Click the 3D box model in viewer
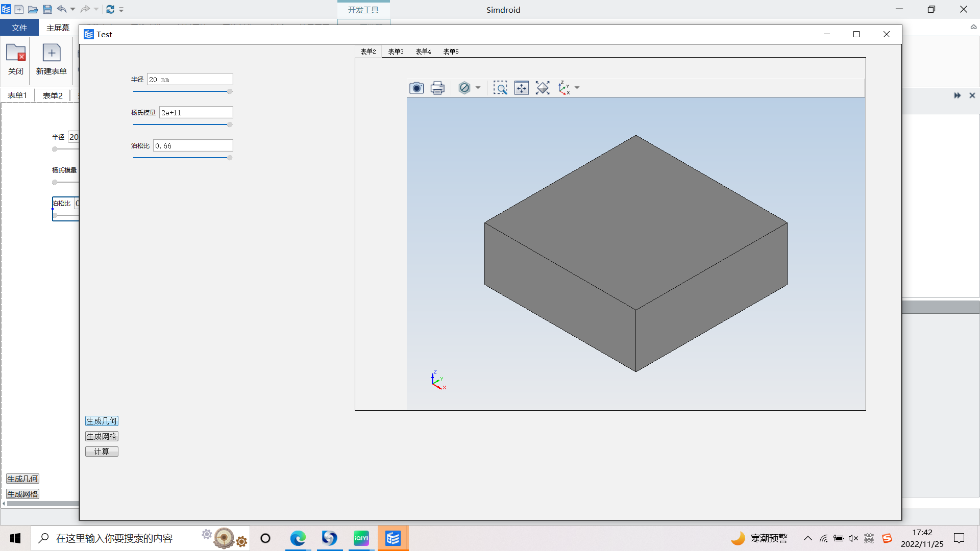This screenshot has height=551, width=980. pyautogui.click(x=635, y=253)
